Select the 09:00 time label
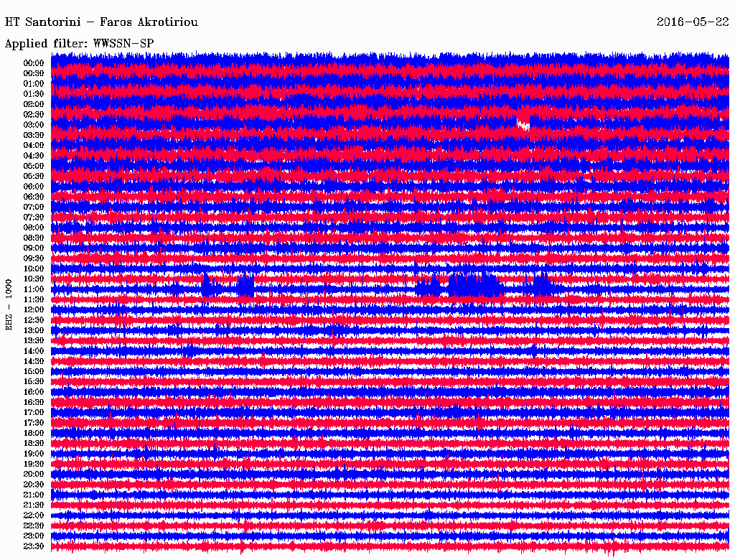The height and width of the screenshot is (560, 735). [x=34, y=248]
